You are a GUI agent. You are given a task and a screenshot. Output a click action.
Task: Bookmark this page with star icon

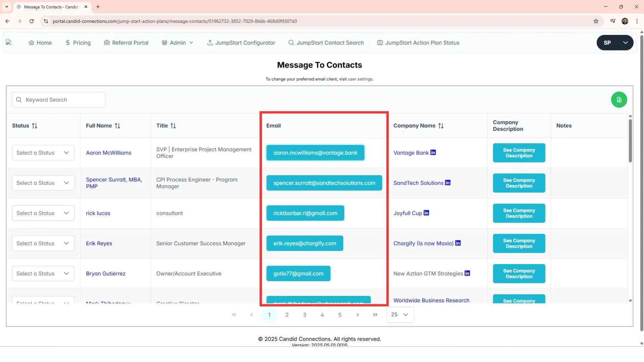click(596, 21)
